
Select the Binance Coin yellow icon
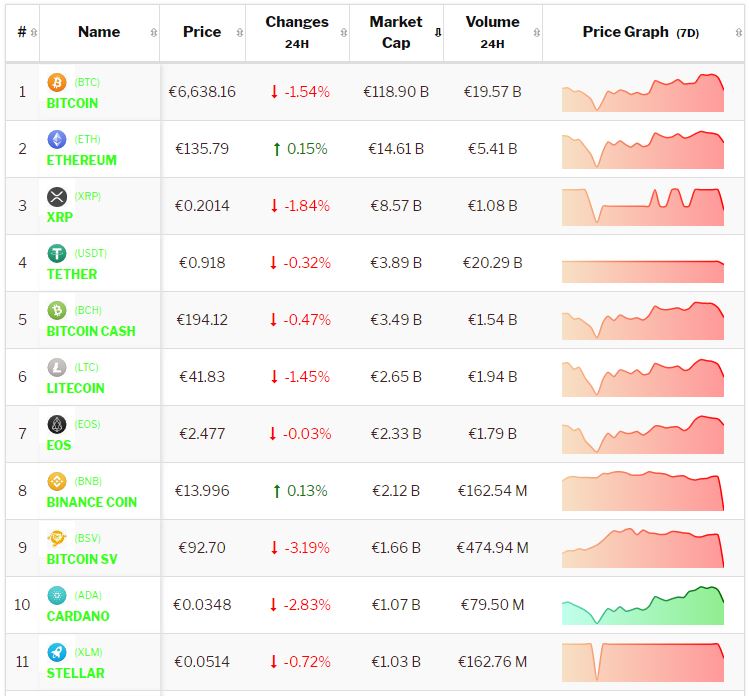click(57, 481)
